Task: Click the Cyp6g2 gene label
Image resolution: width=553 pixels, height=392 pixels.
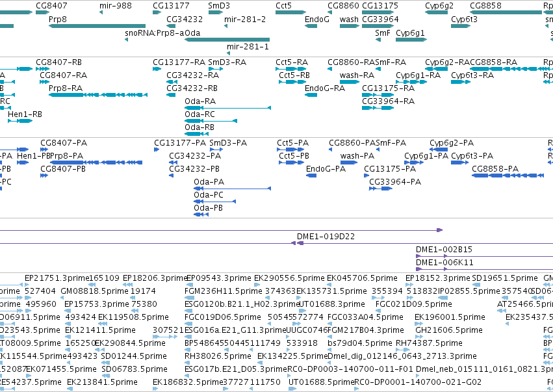Action: tap(439, 6)
